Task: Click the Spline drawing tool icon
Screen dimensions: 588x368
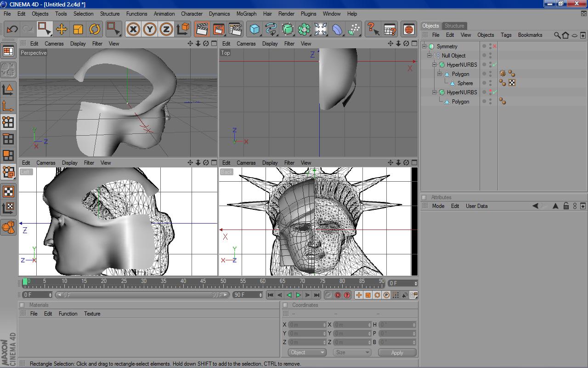Action: (271, 29)
